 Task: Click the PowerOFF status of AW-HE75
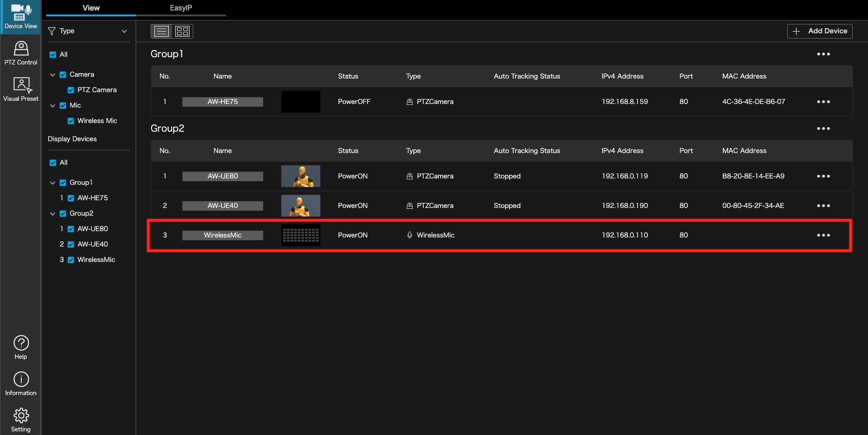(354, 102)
